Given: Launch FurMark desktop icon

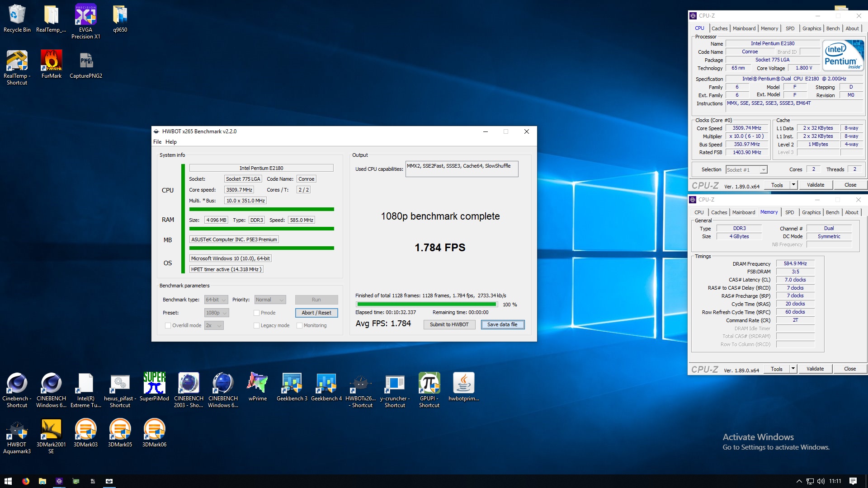Looking at the screenshot, I should pos(51,64).
